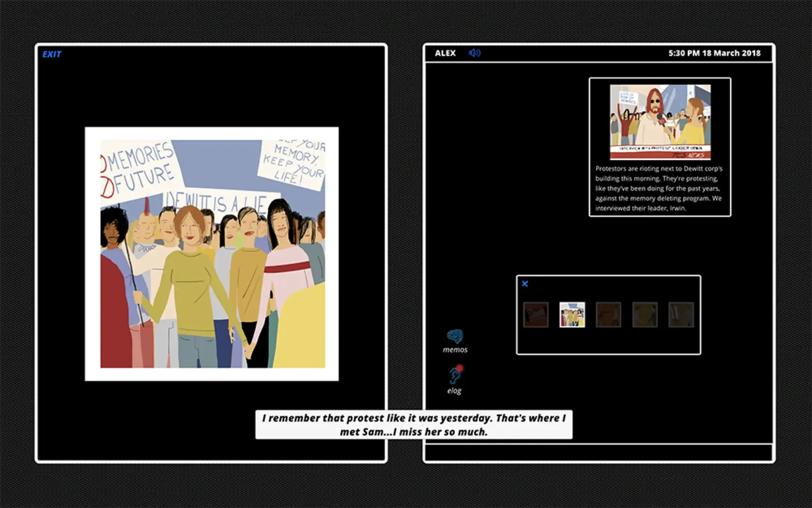
Task: Select the brain memos icon again to collapse
Action: 455,336
